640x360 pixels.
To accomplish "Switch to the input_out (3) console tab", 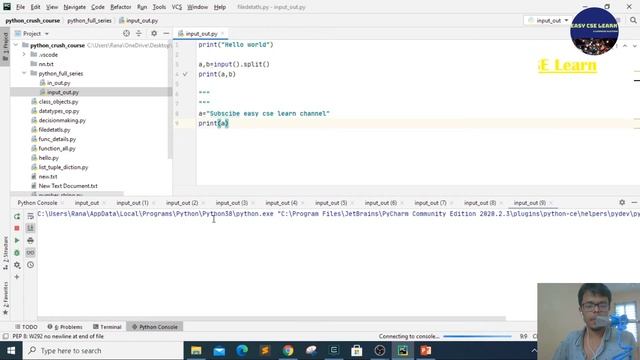I will pos(231,203).
